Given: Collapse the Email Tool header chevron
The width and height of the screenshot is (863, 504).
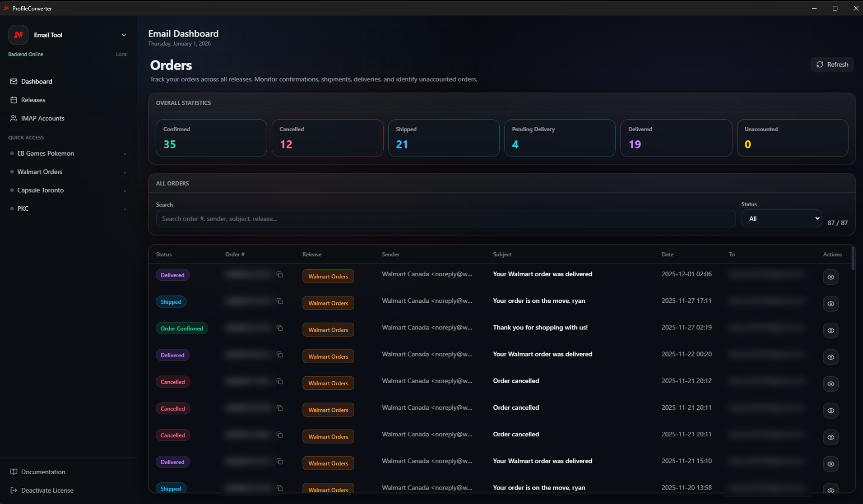Looking at the screenshot, I should pos(124,35).
